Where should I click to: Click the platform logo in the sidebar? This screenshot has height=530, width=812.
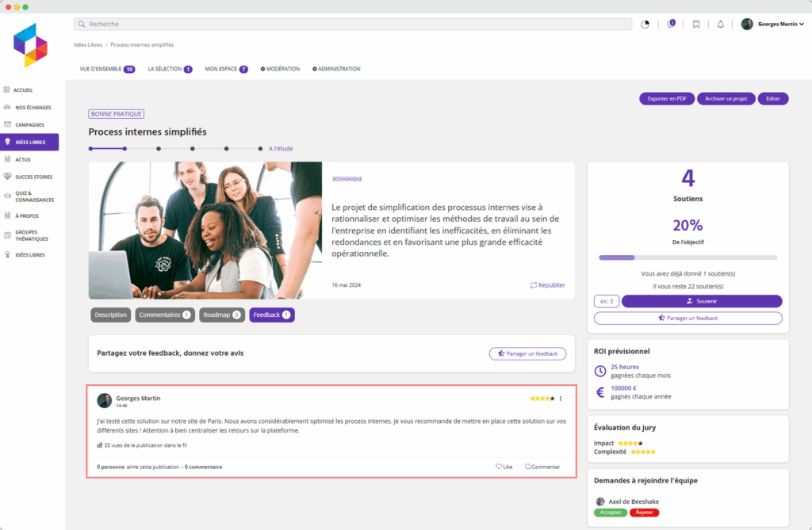pyautogui.click(x=30, y=45)
